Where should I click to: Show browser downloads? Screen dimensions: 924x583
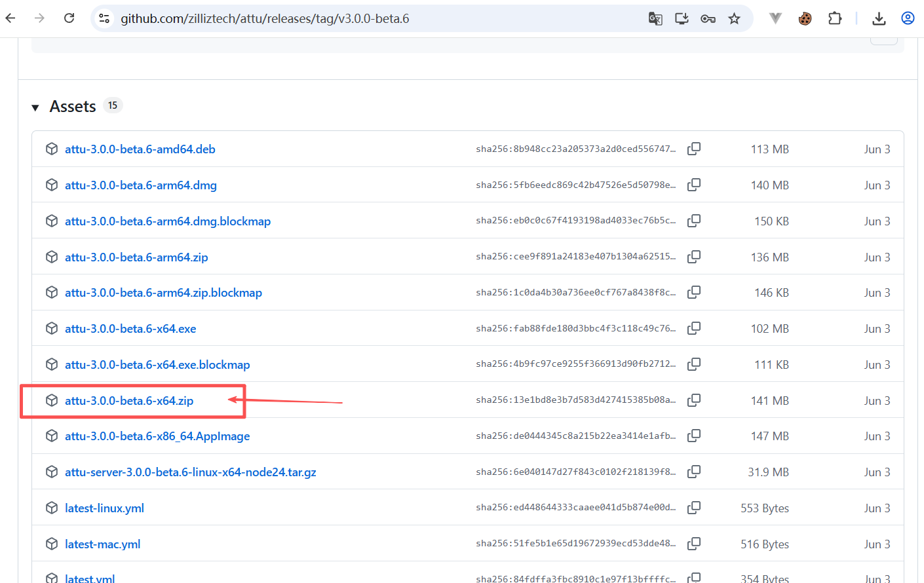pos(879,18)
